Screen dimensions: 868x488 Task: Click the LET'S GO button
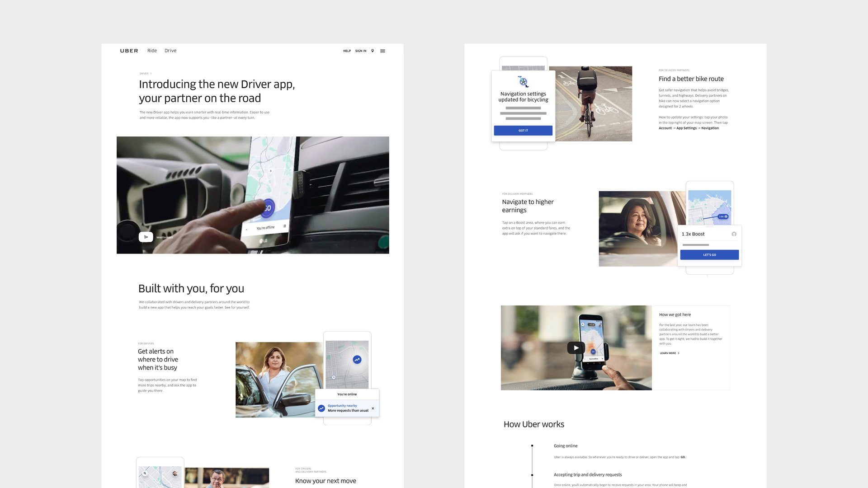coord(709,255)
